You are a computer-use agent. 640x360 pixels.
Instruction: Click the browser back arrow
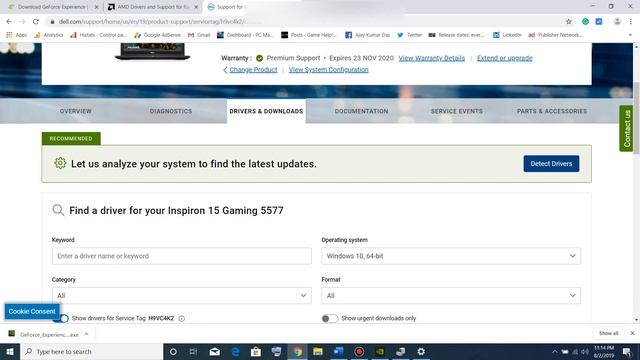(x=9, y=22)
